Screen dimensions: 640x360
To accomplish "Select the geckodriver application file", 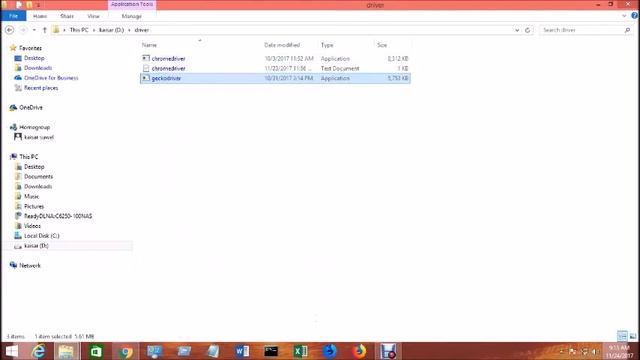I will click(275, 78).
